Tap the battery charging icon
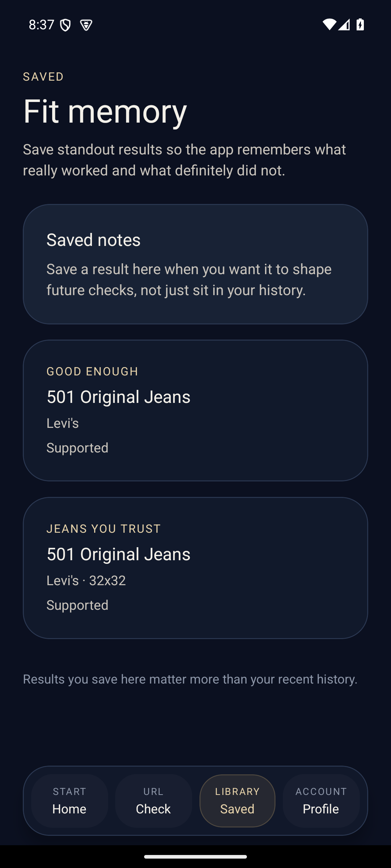Viewport: 391px width, 868px height. pyautogui.click(x=360, y=24)
